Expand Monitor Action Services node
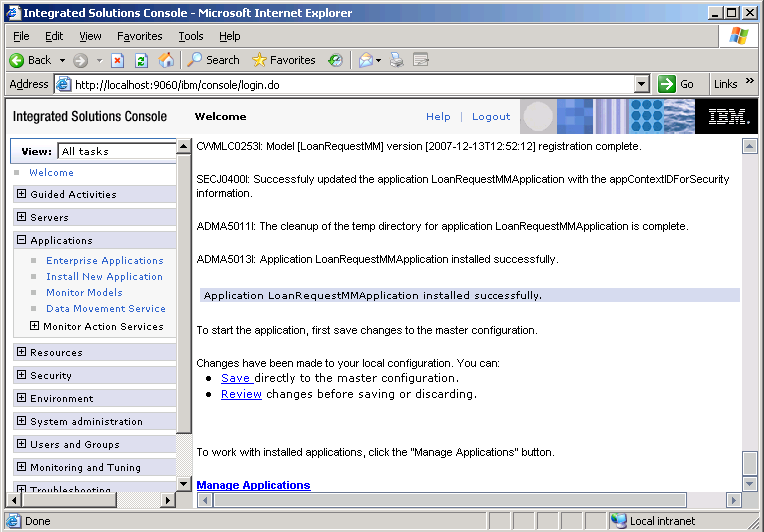The image size is (764, 532). click(x=34, y=325)
